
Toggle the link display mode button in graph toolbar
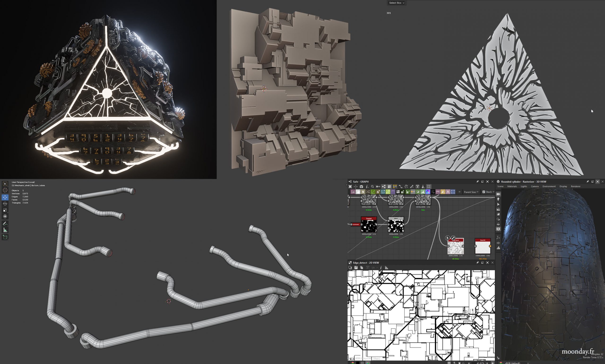click(400, 187)
